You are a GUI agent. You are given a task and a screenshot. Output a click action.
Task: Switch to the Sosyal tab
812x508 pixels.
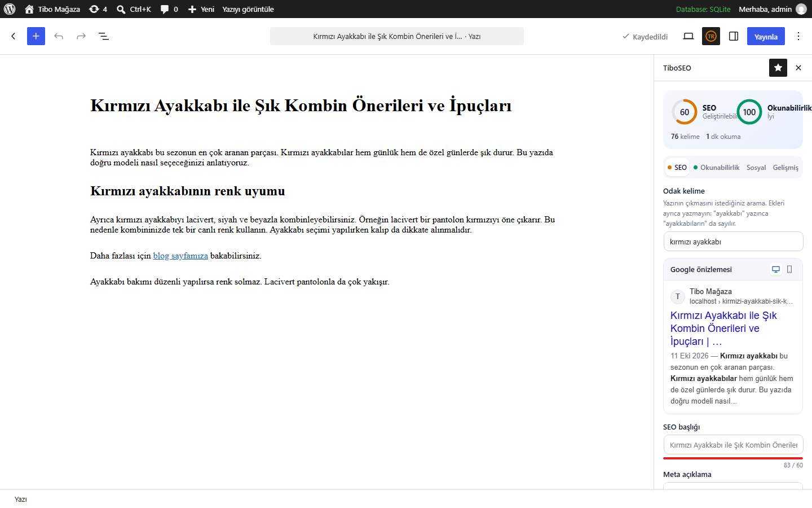tap(756, 168)
